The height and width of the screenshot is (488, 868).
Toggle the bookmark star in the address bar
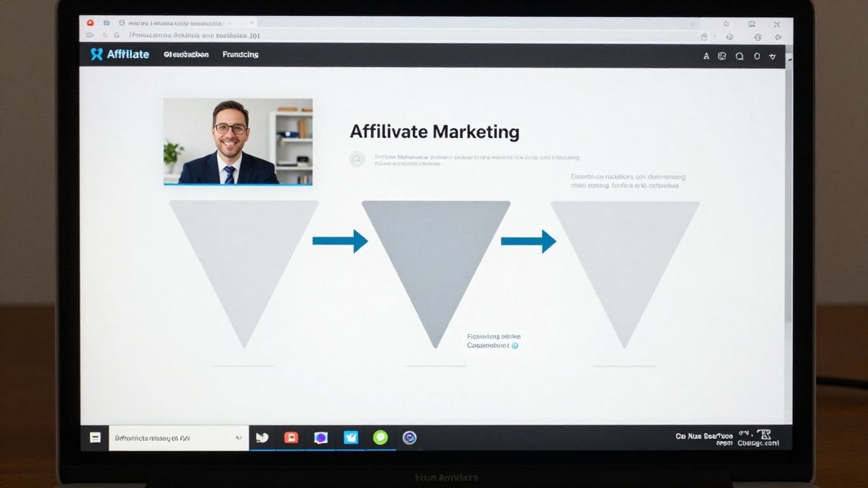point(705,36)
